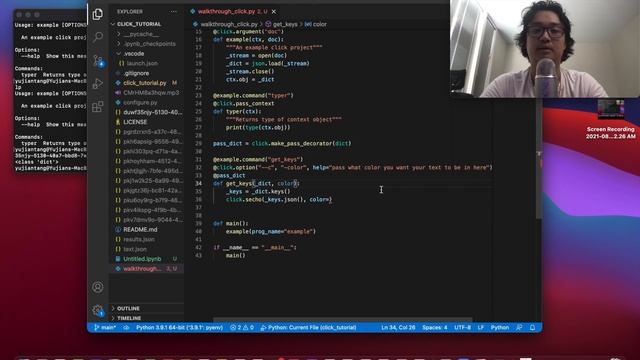Select walkthrough... file at bottom of explorer

pos(146,269)
